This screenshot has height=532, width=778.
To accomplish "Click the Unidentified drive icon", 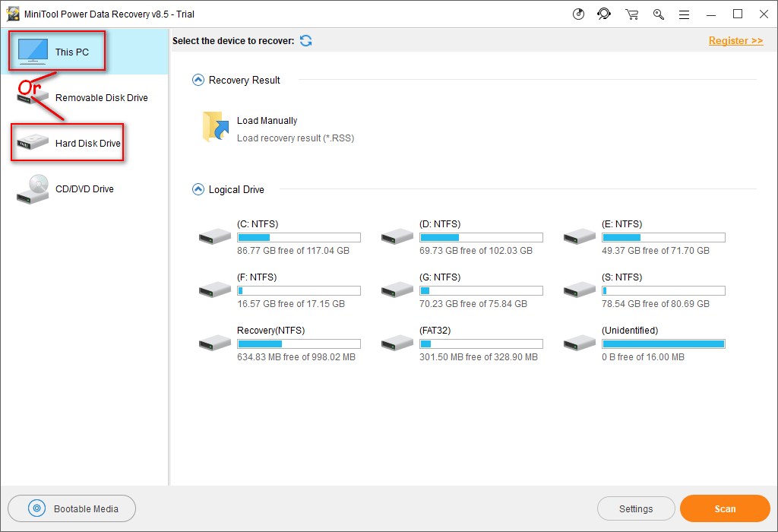I will 580,343.
